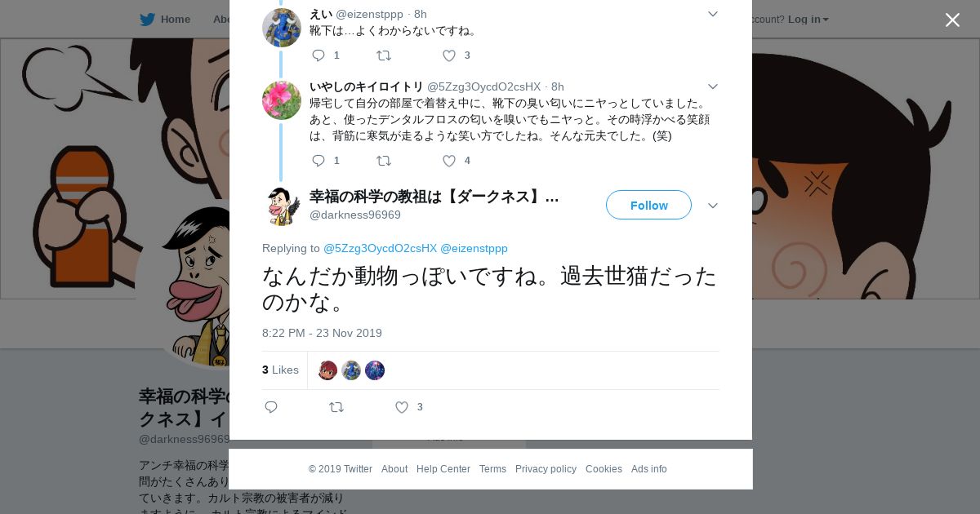Open the Privacy policy footer link
980x514 pixels.
546,469
